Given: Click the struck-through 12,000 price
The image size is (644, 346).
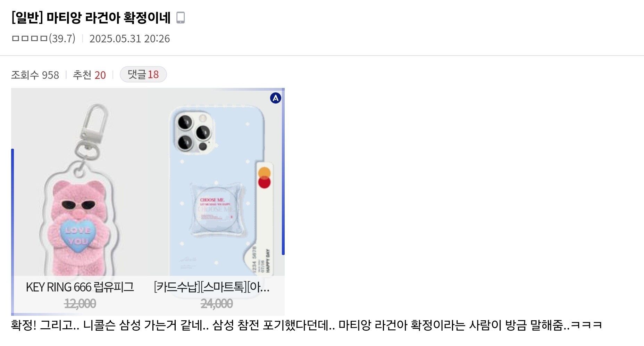Looking at the screenshot, I should 80,304.
